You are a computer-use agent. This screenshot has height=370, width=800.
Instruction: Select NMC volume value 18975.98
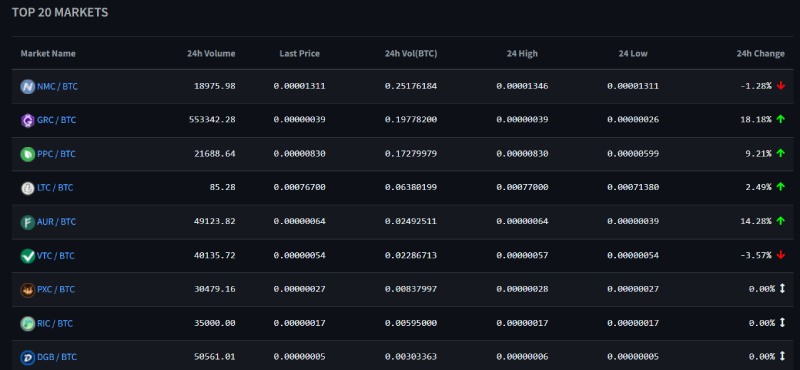click(214, 86)
